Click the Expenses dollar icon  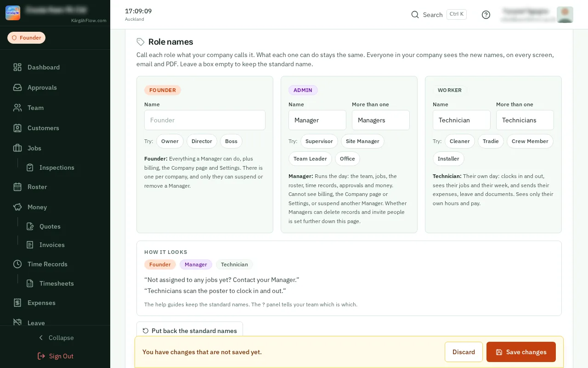click(x=17, y=303)
